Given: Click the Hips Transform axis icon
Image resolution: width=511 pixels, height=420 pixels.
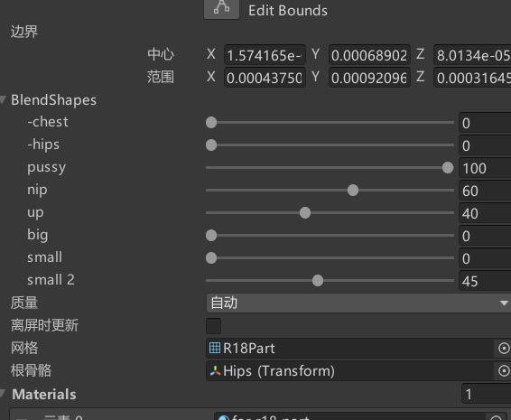Looking at the screenshot, I should tap(215, 370).
